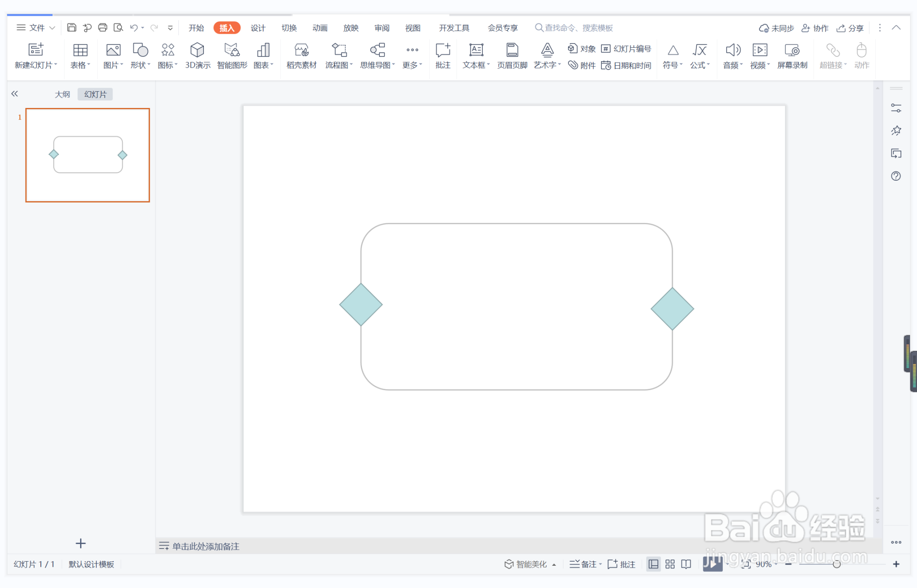Switch to reading view mode
917x588 pixels.
pyautogui.click(x=686, y=564)
